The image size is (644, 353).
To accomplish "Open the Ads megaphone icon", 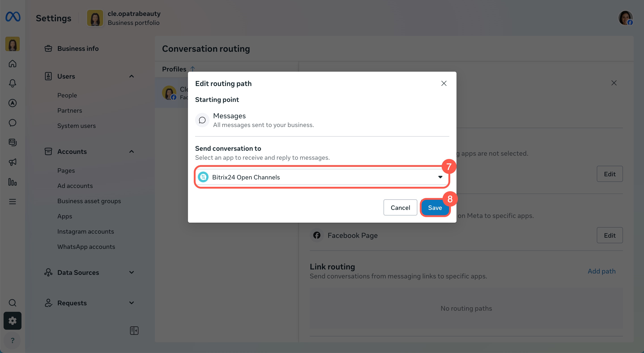I will pos(13,162).
